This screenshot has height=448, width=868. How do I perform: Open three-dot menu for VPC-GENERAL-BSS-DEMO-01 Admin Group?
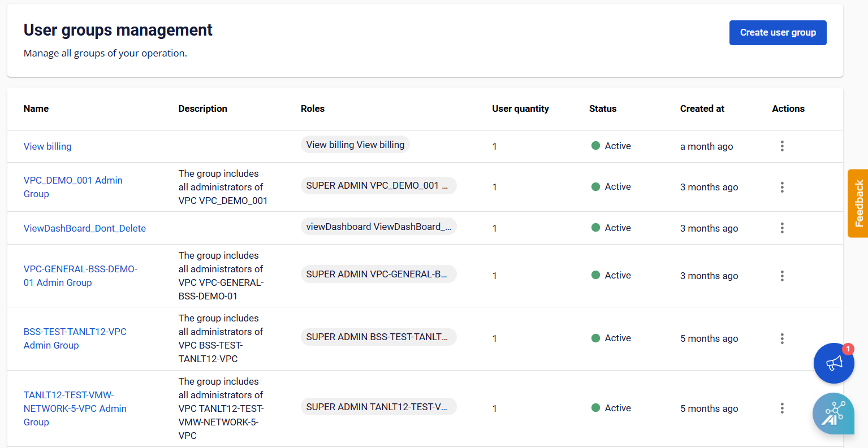pos(782,276)
